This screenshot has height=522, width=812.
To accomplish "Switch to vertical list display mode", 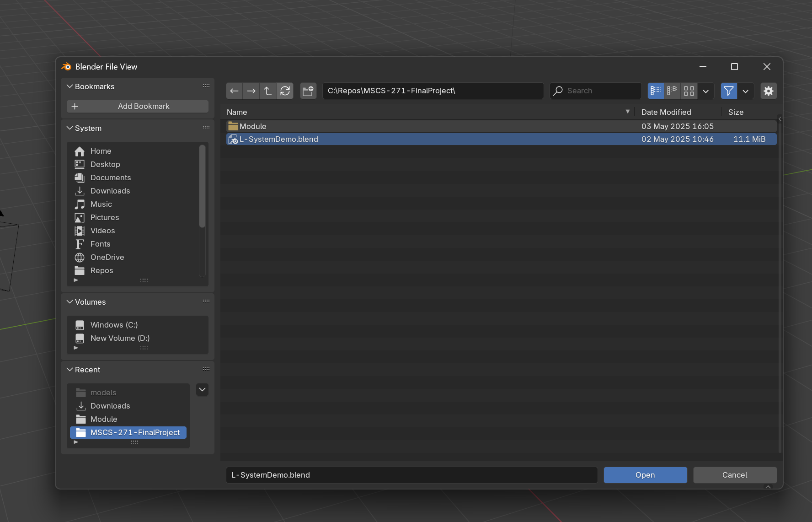I will [x=656, y=91].
